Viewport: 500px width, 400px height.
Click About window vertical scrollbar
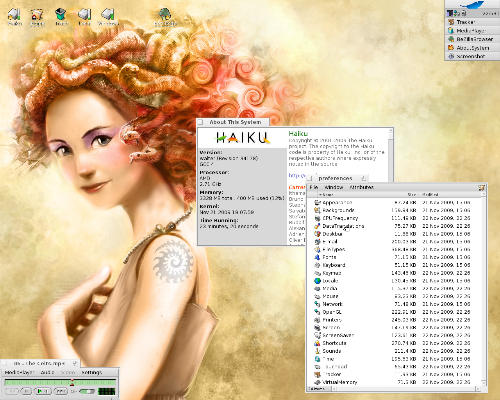391,155
